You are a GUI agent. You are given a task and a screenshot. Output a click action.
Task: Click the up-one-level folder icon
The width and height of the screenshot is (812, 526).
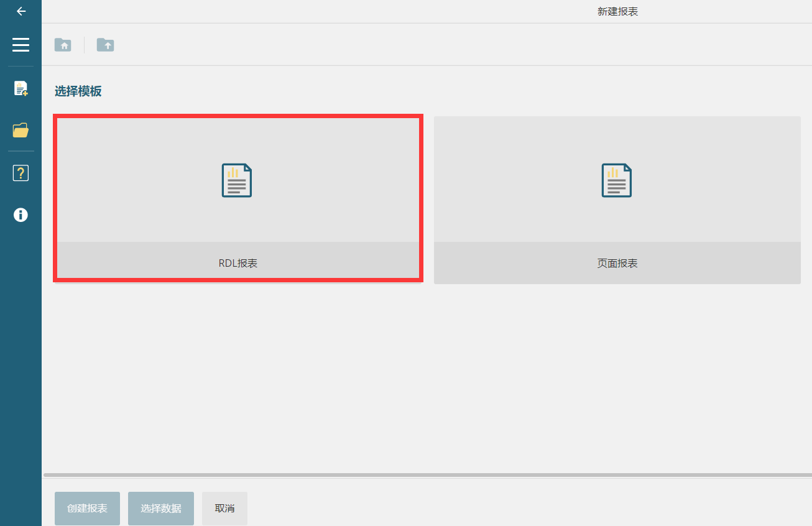pos(105,45)
